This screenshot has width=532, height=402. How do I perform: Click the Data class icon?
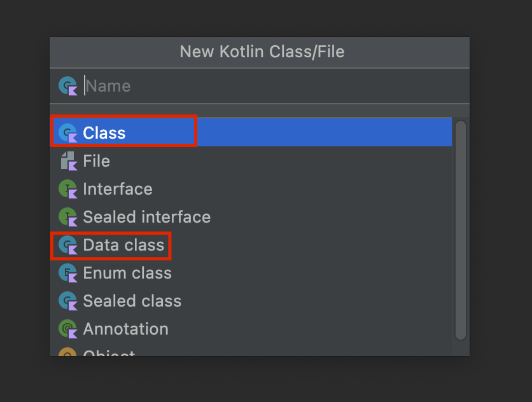click(x=68, y=245)
